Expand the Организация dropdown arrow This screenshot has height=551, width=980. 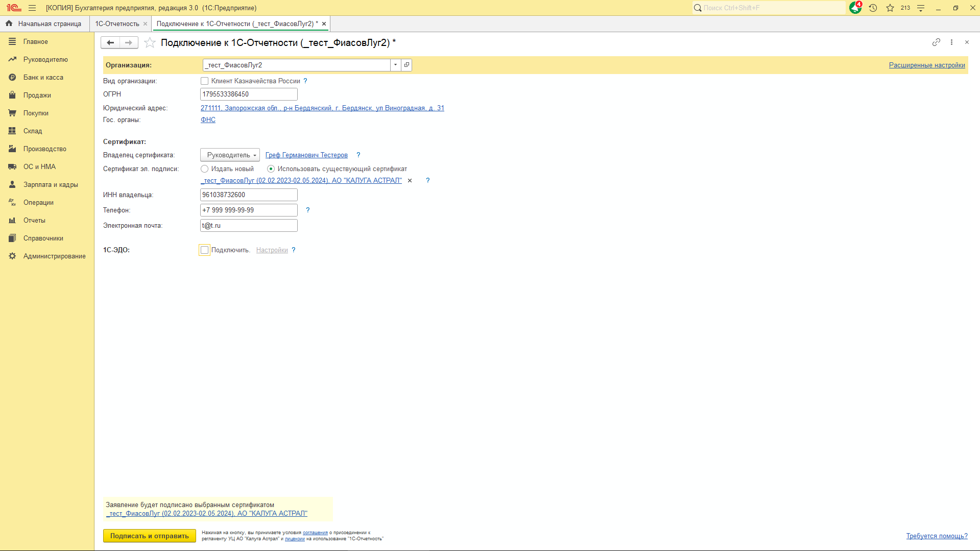(x=396, y=65)
